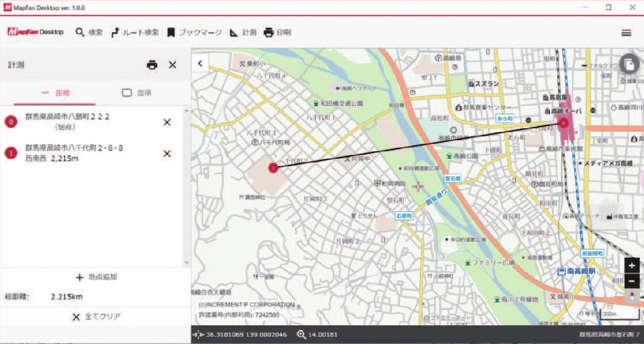This screenshot has width=644, height=344.
Task: Open the hamburger menu
Action: (x=626, y=33)
